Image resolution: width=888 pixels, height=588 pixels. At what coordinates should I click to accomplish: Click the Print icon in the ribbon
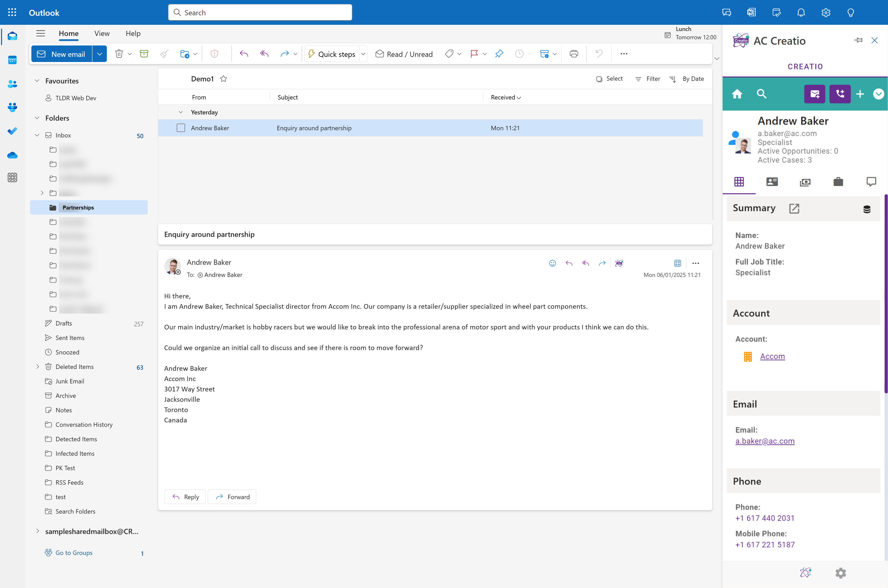pyautogui.click(x=574, y=54)
